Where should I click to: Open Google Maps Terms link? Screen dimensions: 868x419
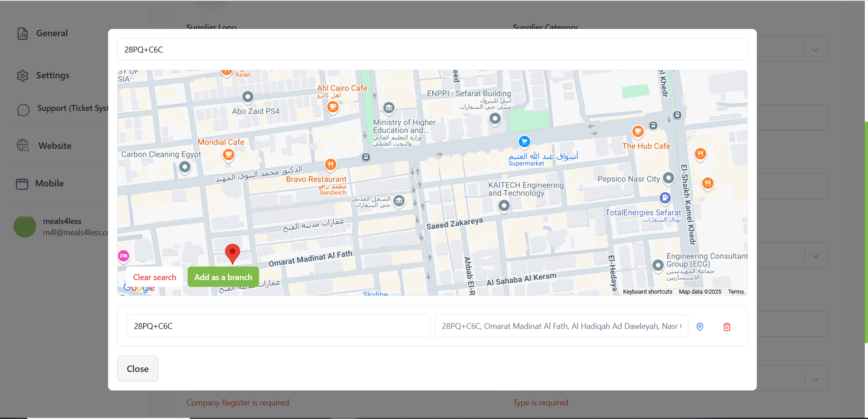(x=736, y=292)
